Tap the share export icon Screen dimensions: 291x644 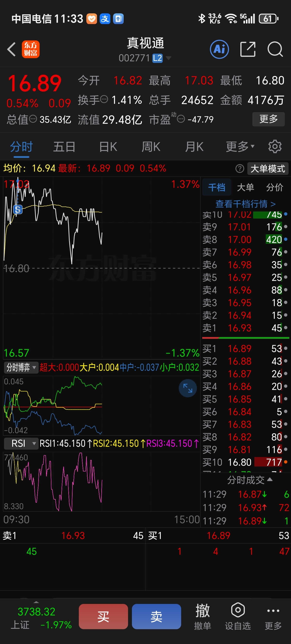[248, 49]
